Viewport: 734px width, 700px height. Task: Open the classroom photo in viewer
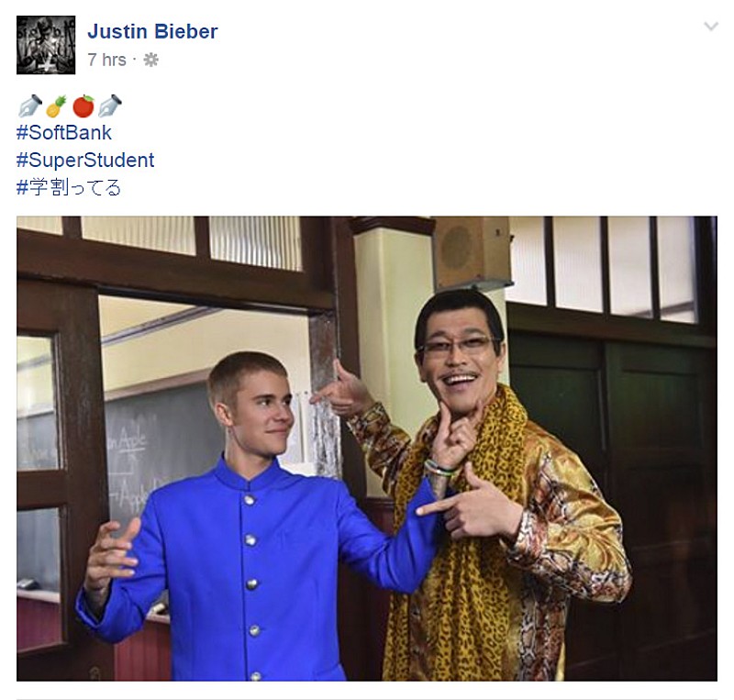366,448
